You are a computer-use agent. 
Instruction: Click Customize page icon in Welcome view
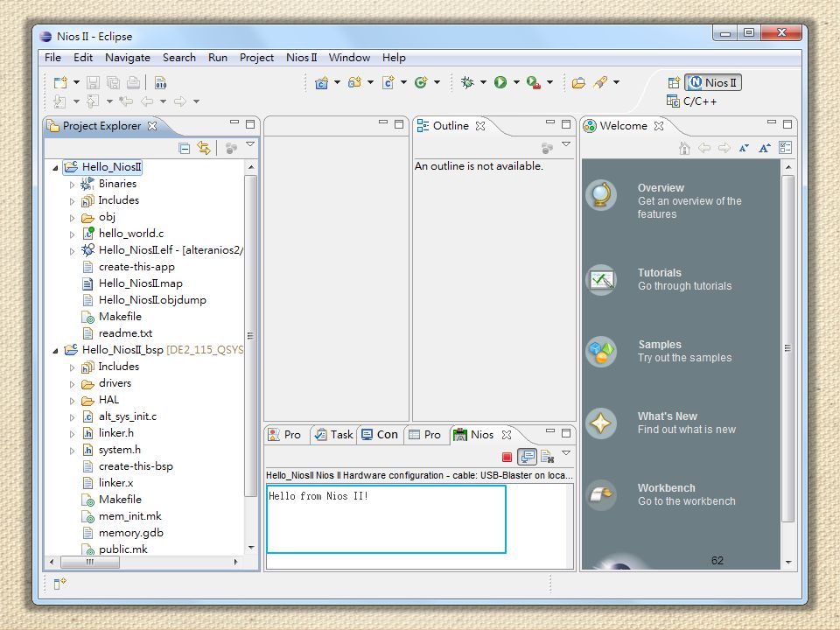pyautogui.click(x=786, y=148)
